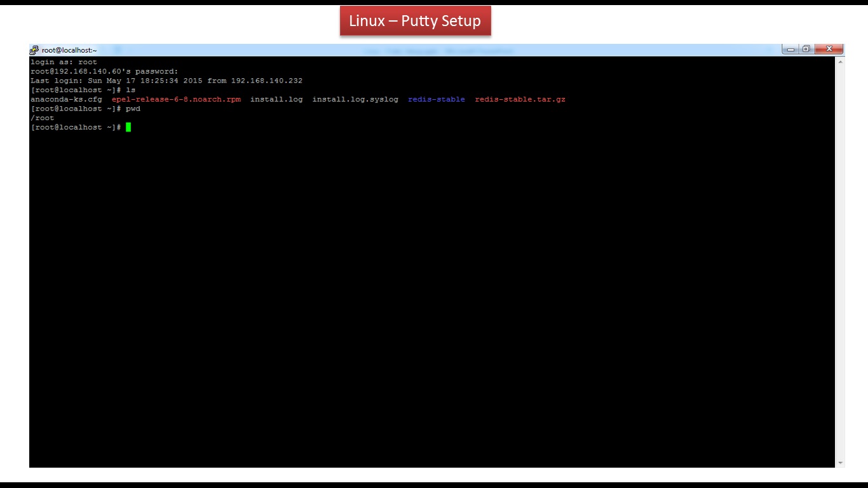
Task: Click the terminal scrollbar down arrow
Action: coord(841,463)
